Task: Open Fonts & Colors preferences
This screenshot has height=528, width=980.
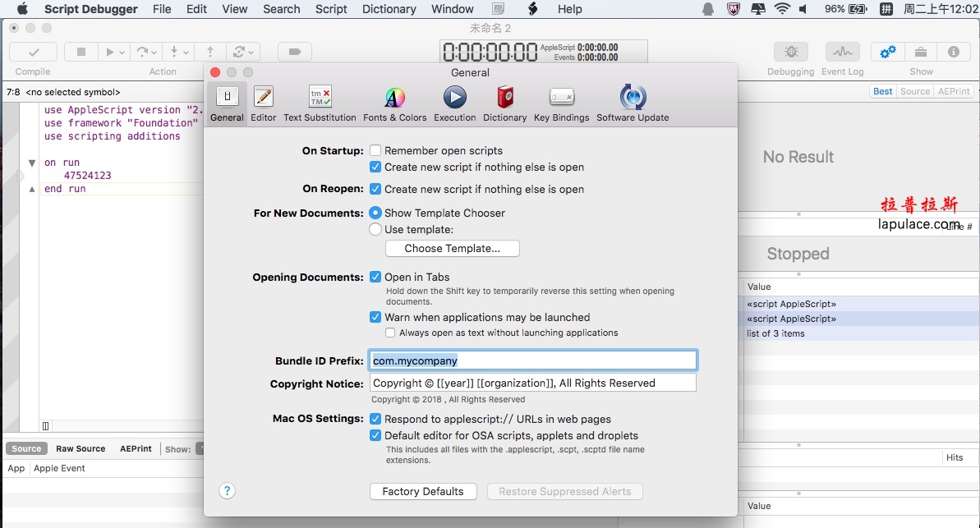Action: click(x=394, y=103)
